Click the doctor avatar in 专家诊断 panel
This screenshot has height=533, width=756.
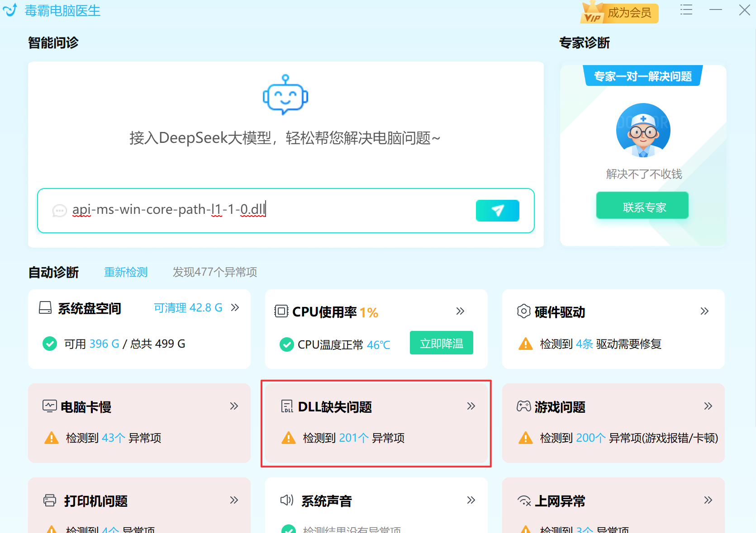643,130
